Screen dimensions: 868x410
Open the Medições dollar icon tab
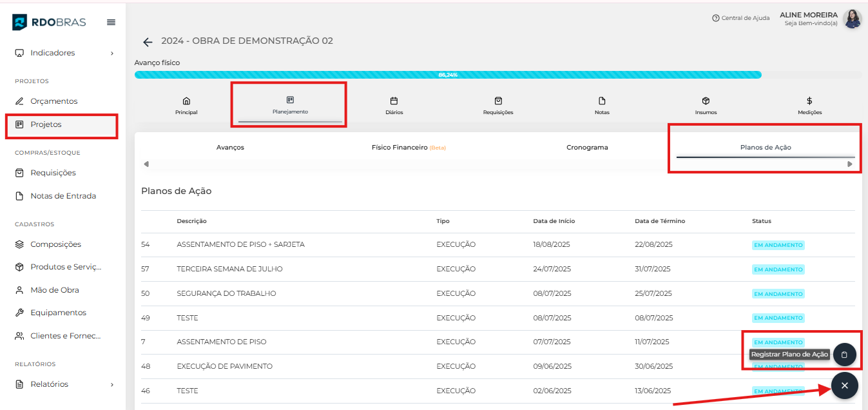pyautogui.click(x=809, y=105)
